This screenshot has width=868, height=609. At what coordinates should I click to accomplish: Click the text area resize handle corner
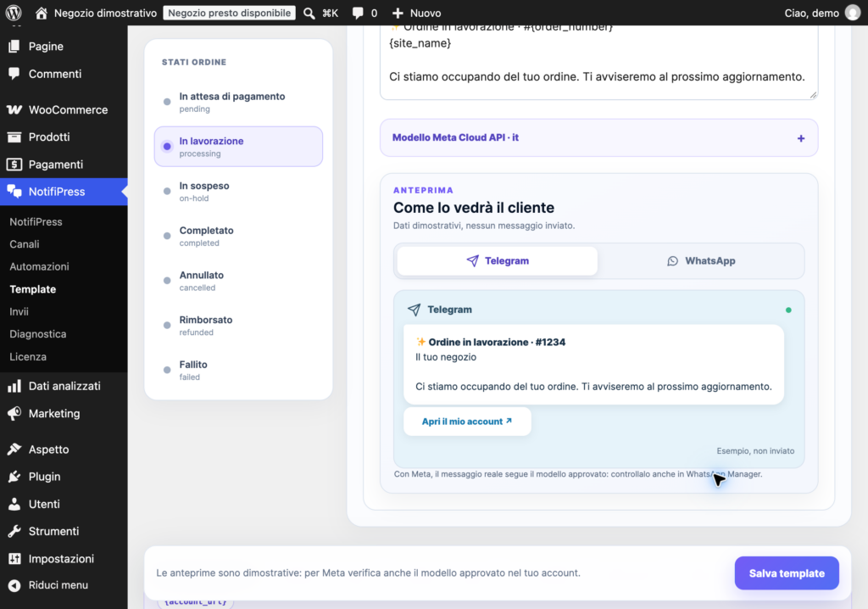(x=813, y=95)
